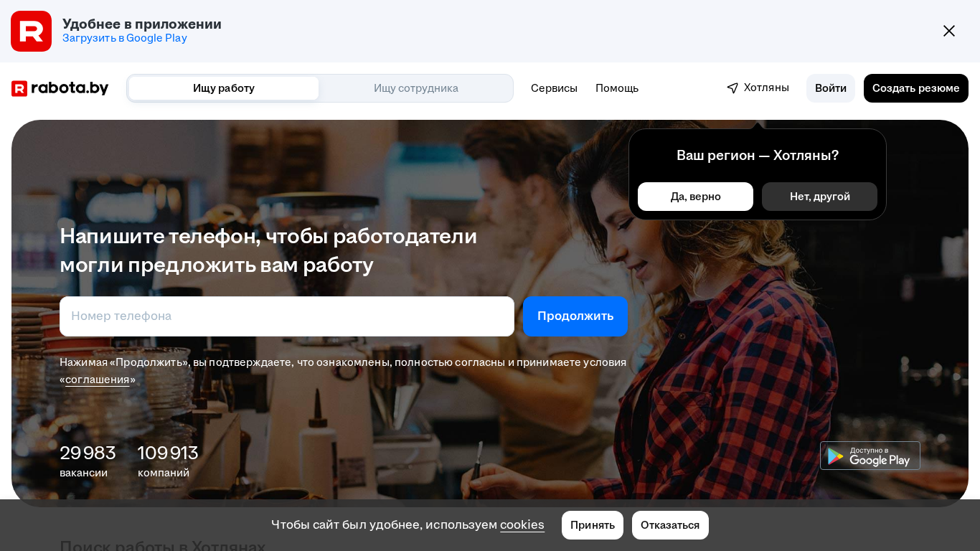
Task: Open the Помощь menu
Action: tap(617, 88)
